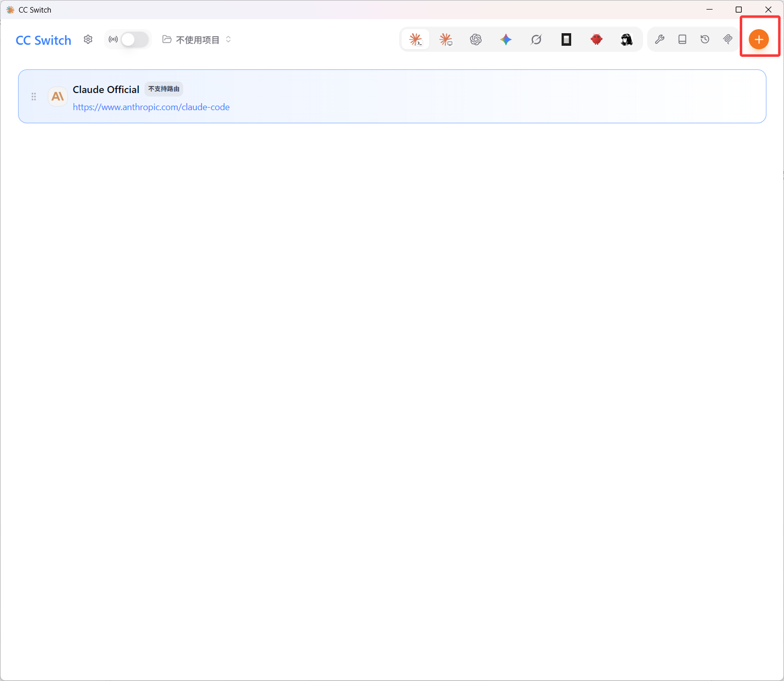Open the wrench tools panel
The height and width of the screenshot is (681, 784).
pyautogui.click(x=660, y=39)
